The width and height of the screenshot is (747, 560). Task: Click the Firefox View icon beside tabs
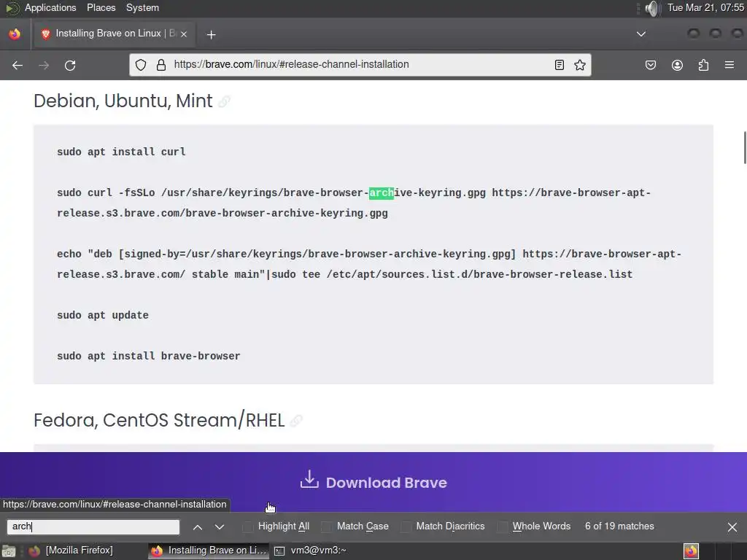coord(15,34)
